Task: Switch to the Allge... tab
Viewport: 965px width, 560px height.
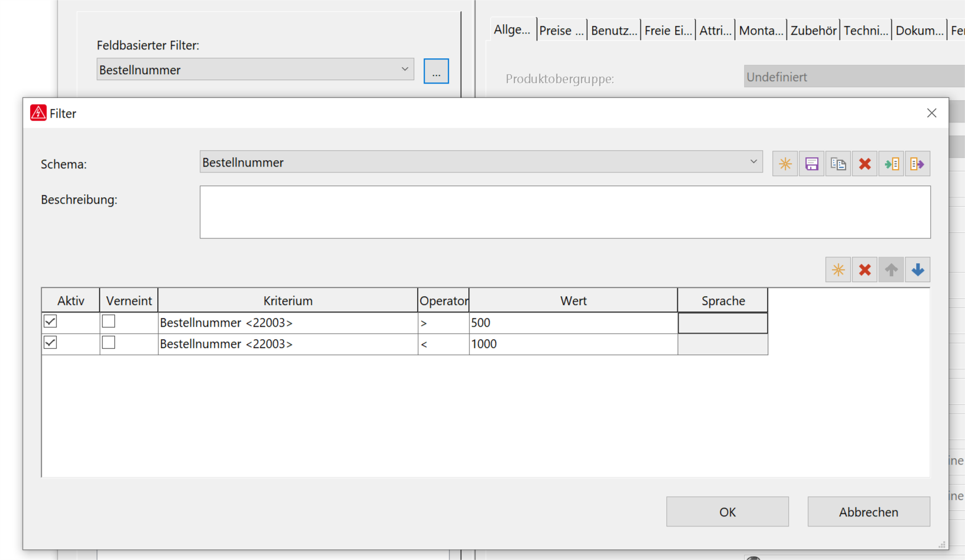Action: click(512, 29)
